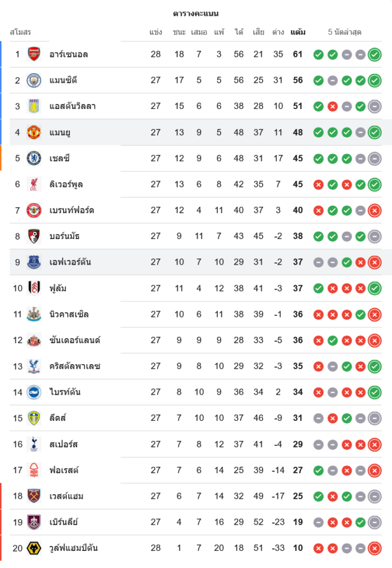The width and height of the screenshot is (392, 568).
Task: Open the เบรนท์ฟอร์ด team page link
Action: pyautogui.click(x=71, y=210)
